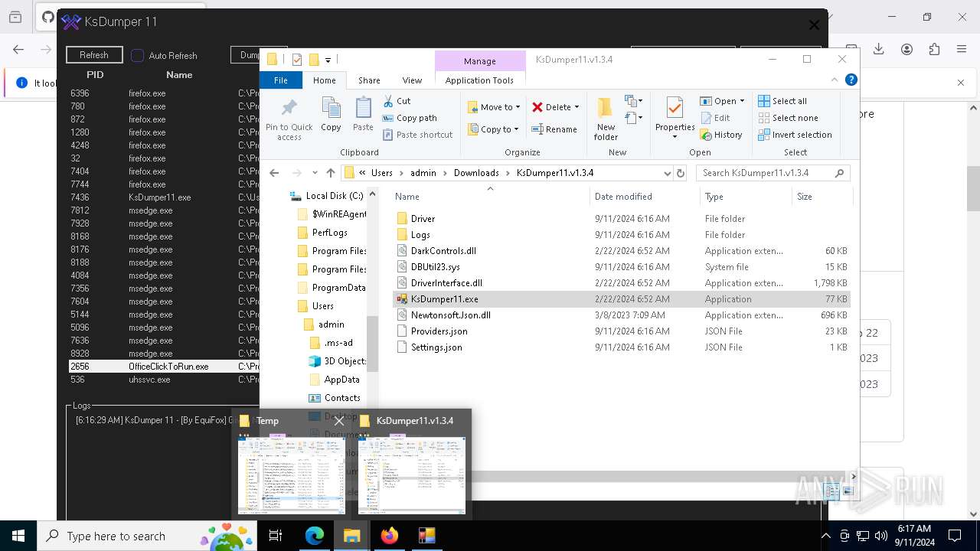Click the Paste icon in the ribbon
Screen dimensions: 980x551
click(x=363, y=109)
